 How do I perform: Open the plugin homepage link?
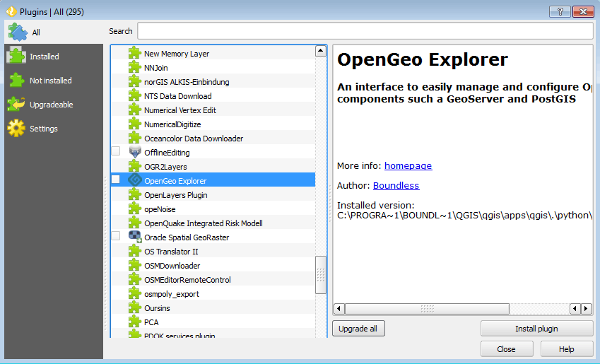408,166
